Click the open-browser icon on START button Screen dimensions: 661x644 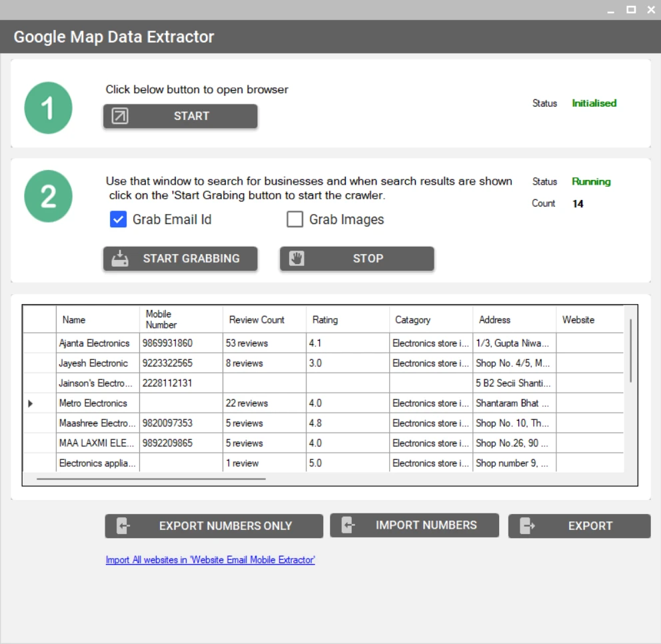120,116
